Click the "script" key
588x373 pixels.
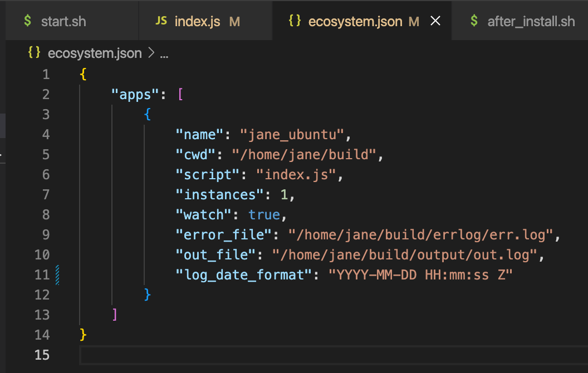pyautogui.click(x=207, y=175)
